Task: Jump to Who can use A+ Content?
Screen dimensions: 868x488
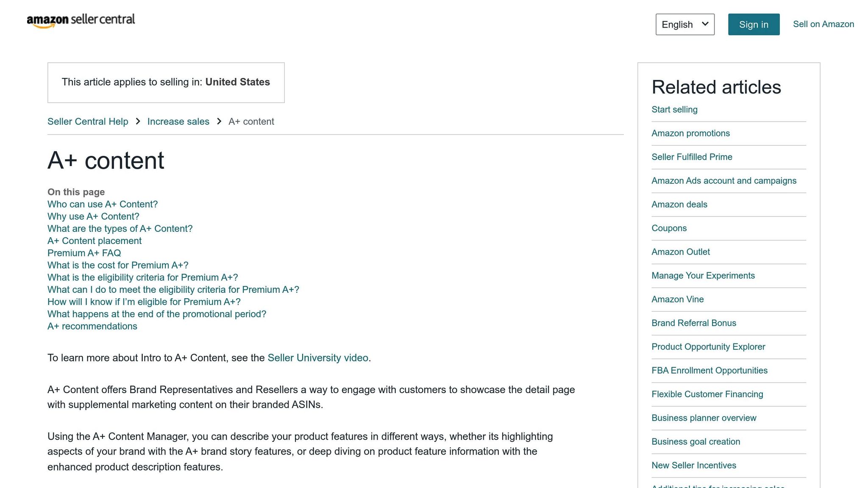Action: click(103, 204)
